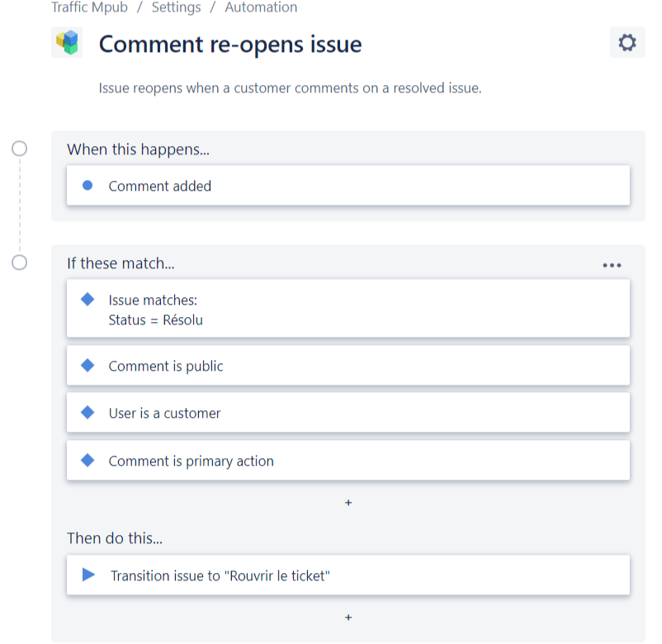
Task: Open the Comment is public condition card
Action: [x=347, y=366]
